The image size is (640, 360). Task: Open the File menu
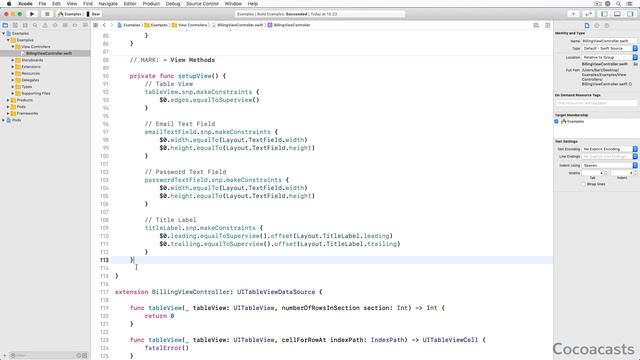[x=42, y=4]
